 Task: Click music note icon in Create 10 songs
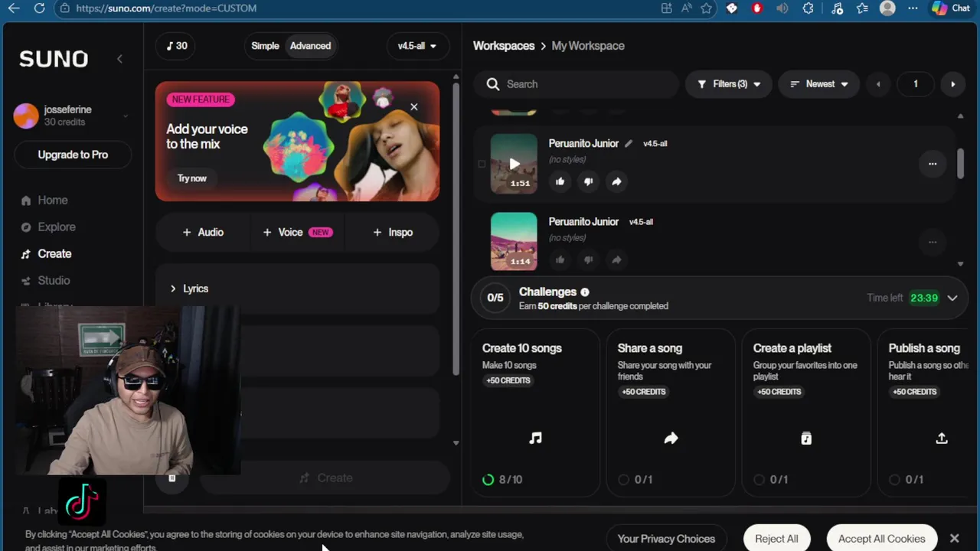coord(535,439)
